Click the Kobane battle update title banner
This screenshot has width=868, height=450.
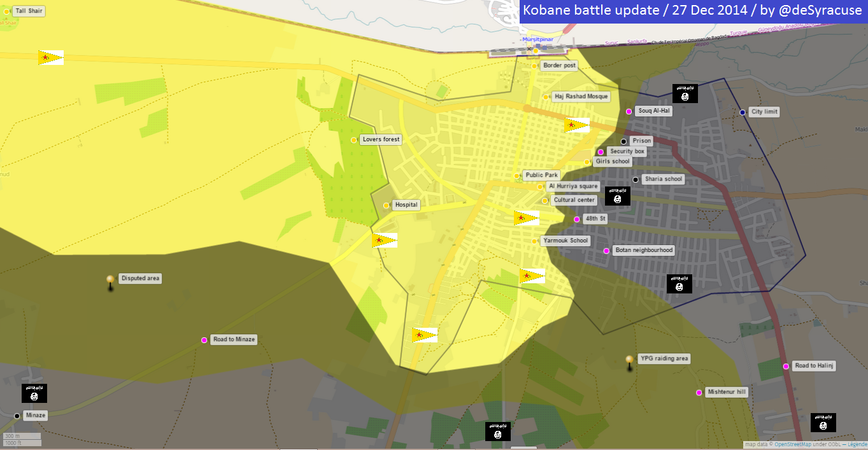click(x=694, y=11)
